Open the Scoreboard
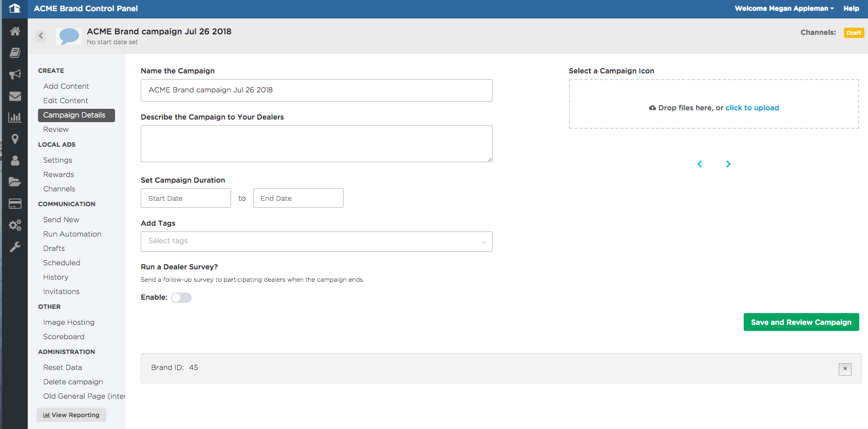The height and width of the screenshot is (429, 868). (64, 337)
